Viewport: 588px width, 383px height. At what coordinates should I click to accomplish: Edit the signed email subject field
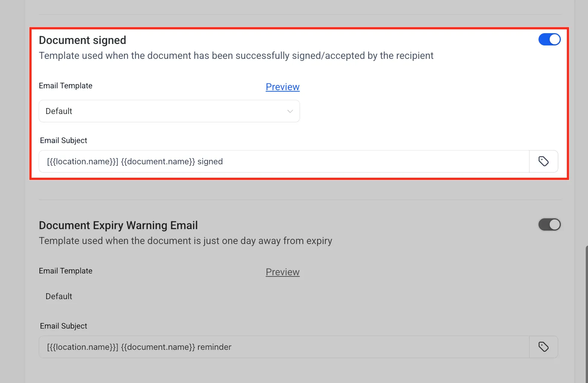[284, 161]
